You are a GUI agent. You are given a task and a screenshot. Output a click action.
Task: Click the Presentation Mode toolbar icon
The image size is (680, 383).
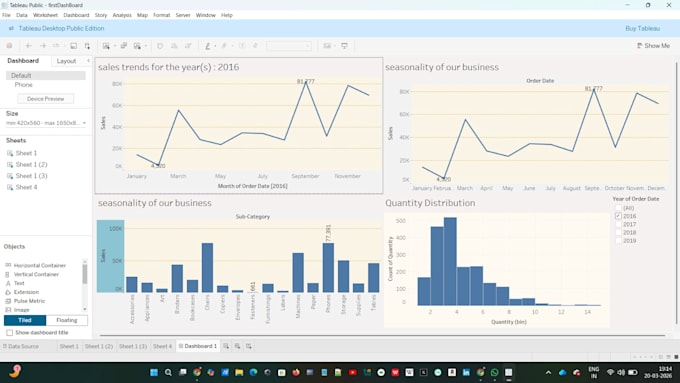coord(344,46)
